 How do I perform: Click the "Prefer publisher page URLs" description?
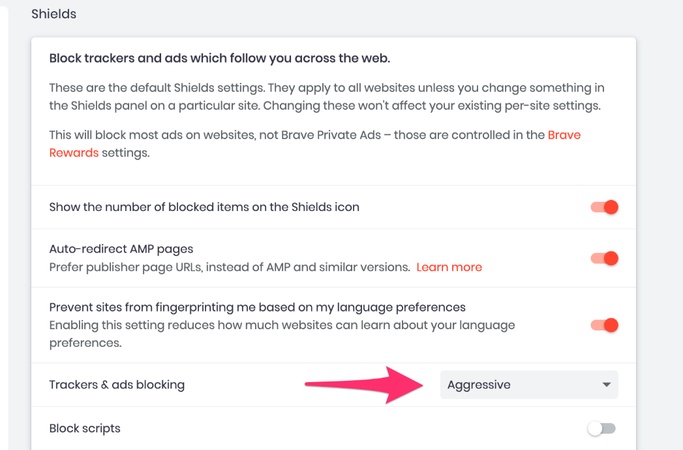pos(230,267)
